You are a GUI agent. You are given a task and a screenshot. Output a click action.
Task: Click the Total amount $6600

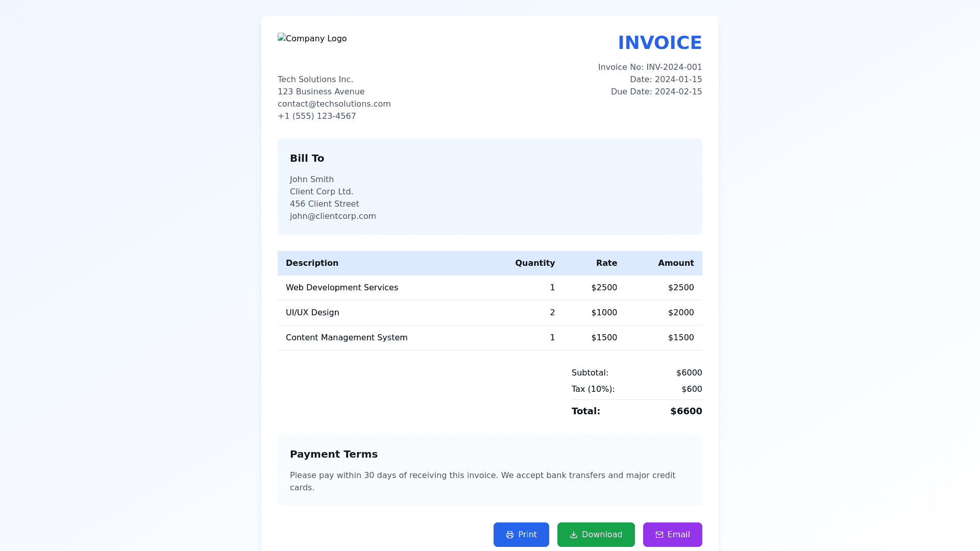coord(685,411)
